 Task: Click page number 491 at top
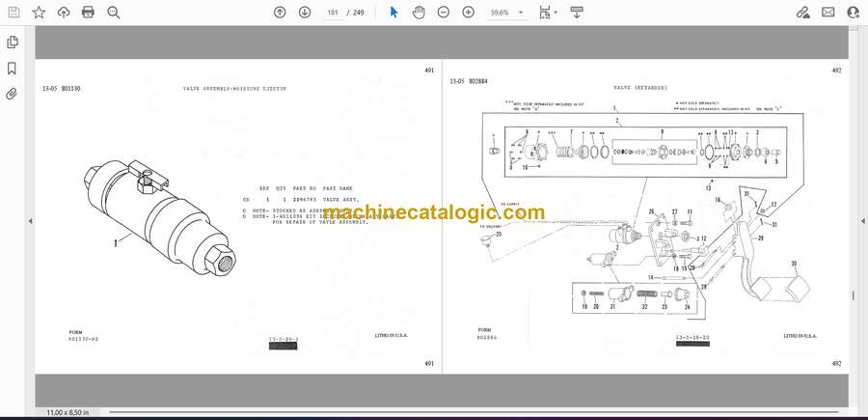point(429,70)
